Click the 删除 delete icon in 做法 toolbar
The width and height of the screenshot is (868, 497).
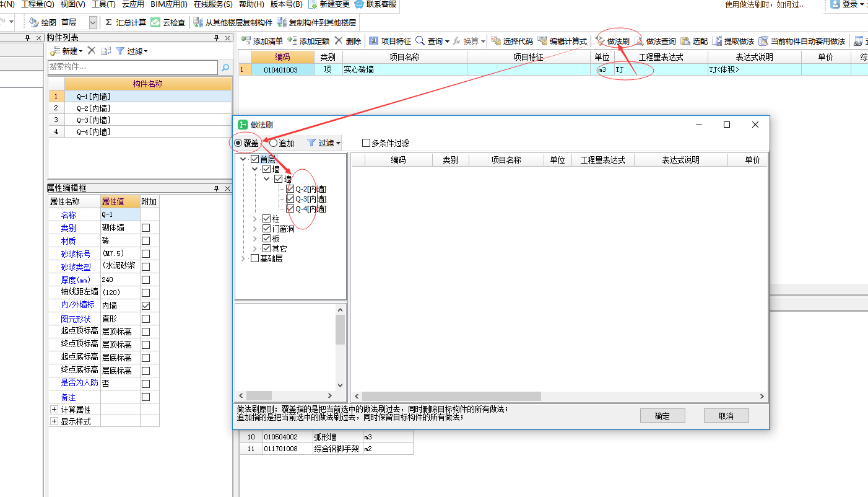pyautogui.click(x=339, y=41)
